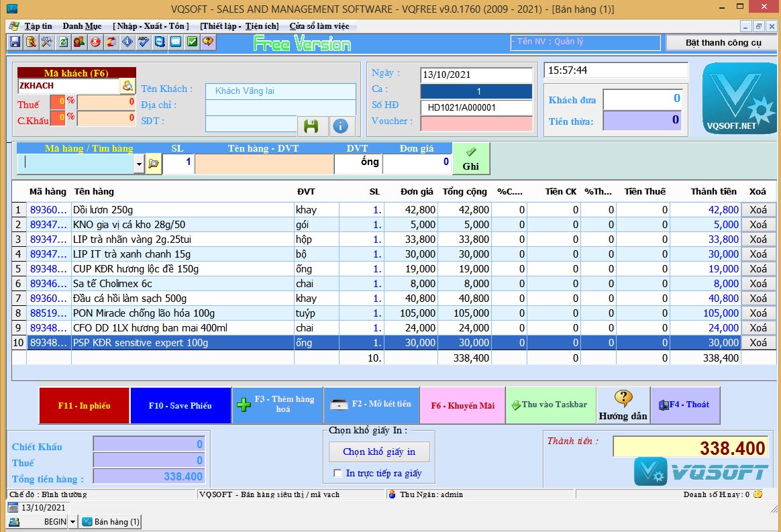Click the database search toolbar icon
This screenshot has height=532, width=781.
coord(31,42)
